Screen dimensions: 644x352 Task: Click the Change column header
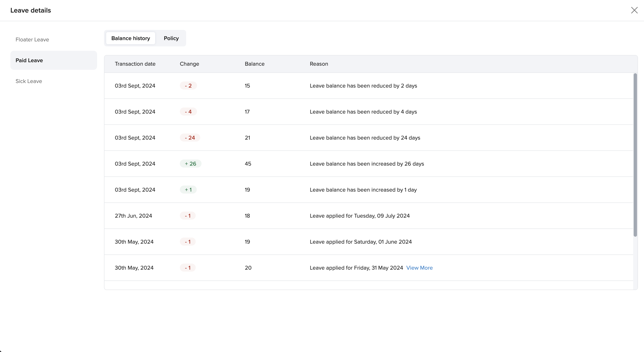(x=189, y=64)
